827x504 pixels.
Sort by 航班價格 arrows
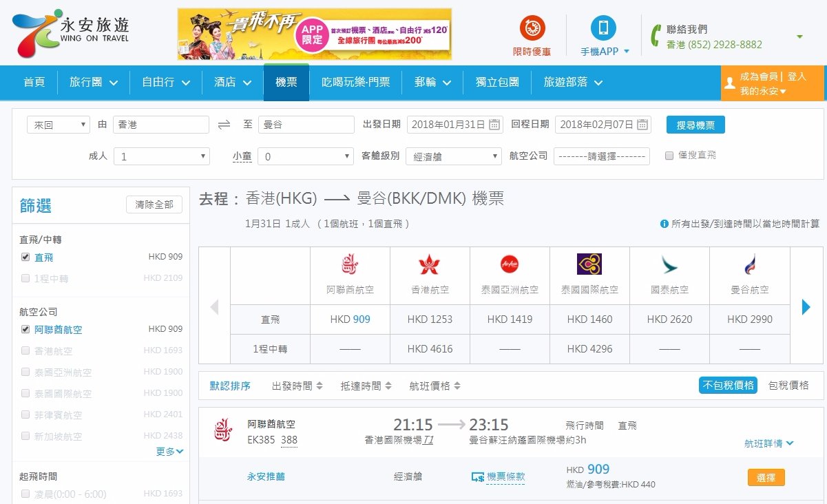click(x=457, y=386)
